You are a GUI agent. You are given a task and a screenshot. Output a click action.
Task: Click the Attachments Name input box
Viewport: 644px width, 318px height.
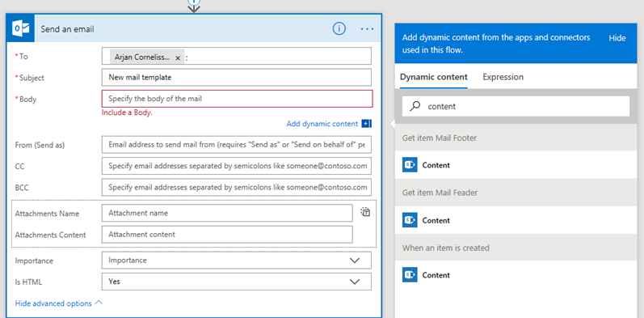tap(227, 213)
